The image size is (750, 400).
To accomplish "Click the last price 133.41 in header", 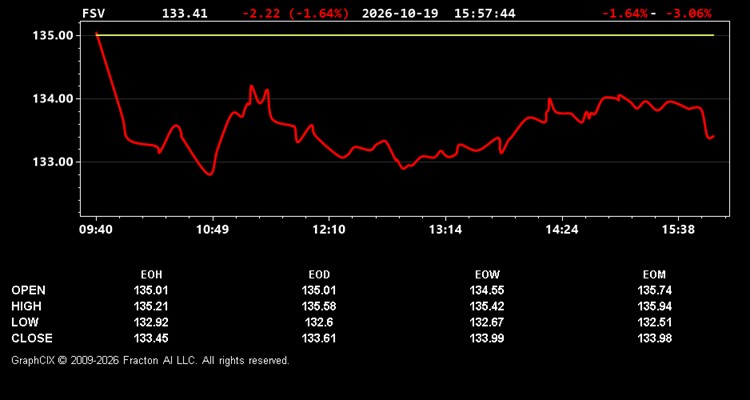I will click(185, 13).
